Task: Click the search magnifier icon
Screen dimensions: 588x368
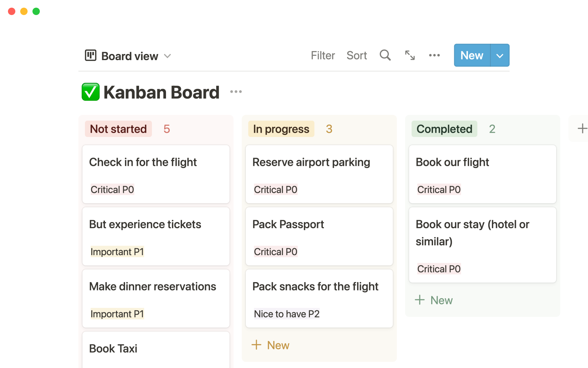Action: click(385, 55)
